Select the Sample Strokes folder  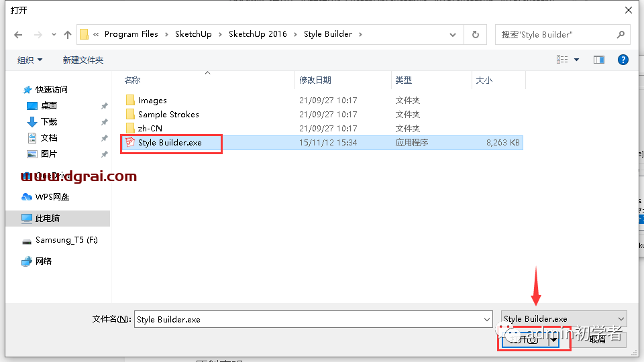[x=168, y=114]
